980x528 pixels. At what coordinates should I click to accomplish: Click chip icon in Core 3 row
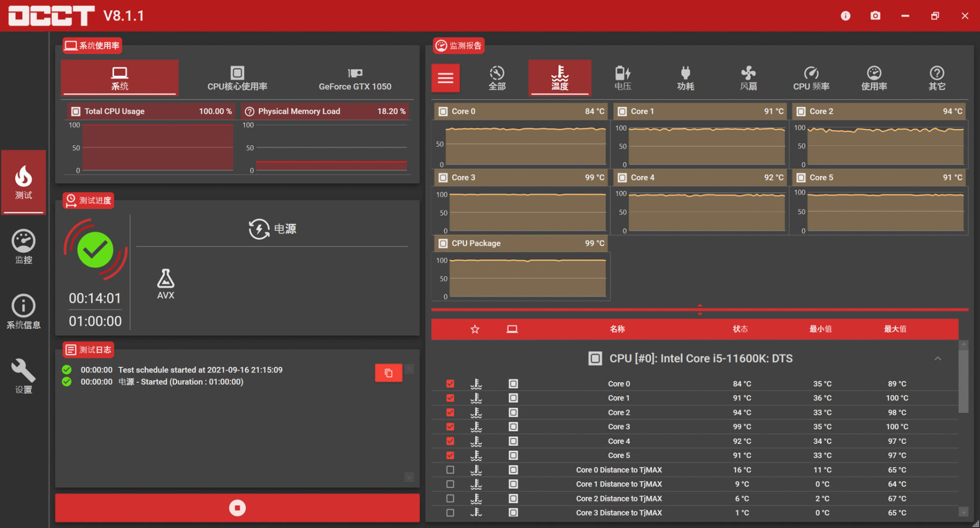point(513,426)
